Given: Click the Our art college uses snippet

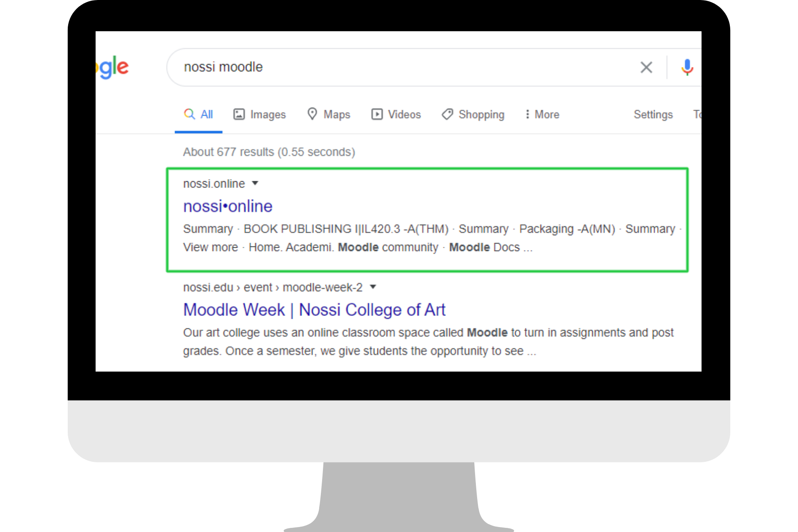Looking at the screenshot, I should (x=428, y=342).
